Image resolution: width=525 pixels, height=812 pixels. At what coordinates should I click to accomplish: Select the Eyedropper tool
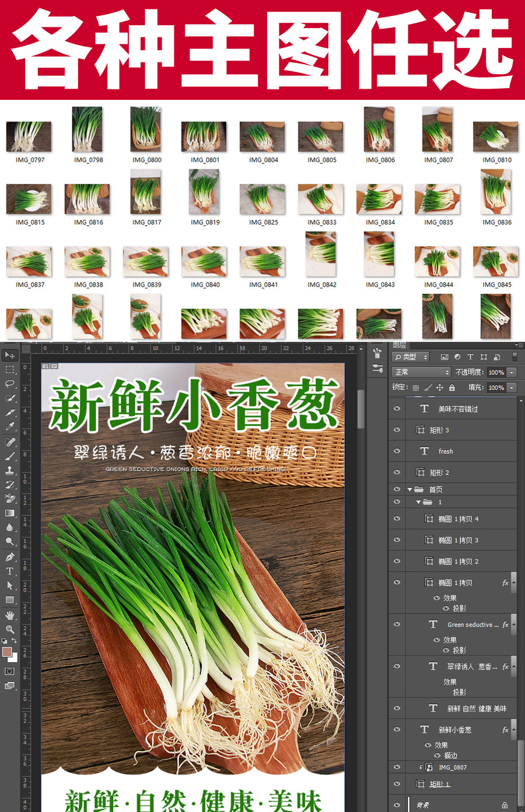point(9,427)
